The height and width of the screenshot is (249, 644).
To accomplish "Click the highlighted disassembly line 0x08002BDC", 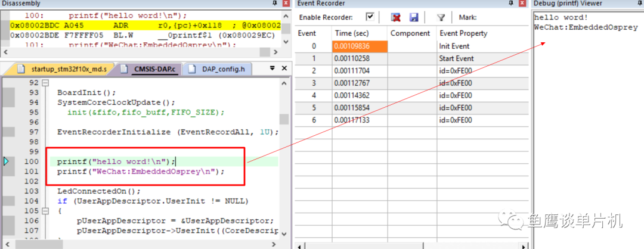I will 145,26.
